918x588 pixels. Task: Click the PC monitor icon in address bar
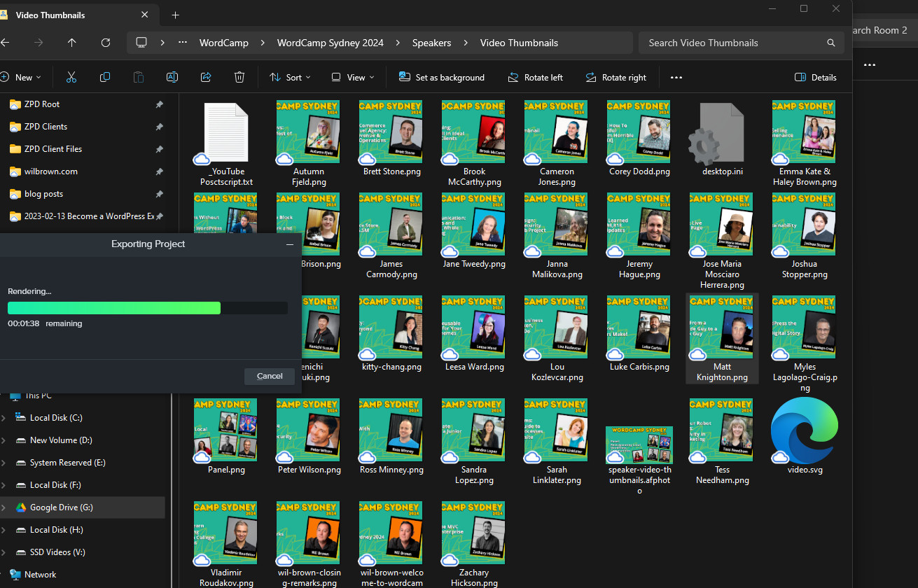(x=141, y=43)
